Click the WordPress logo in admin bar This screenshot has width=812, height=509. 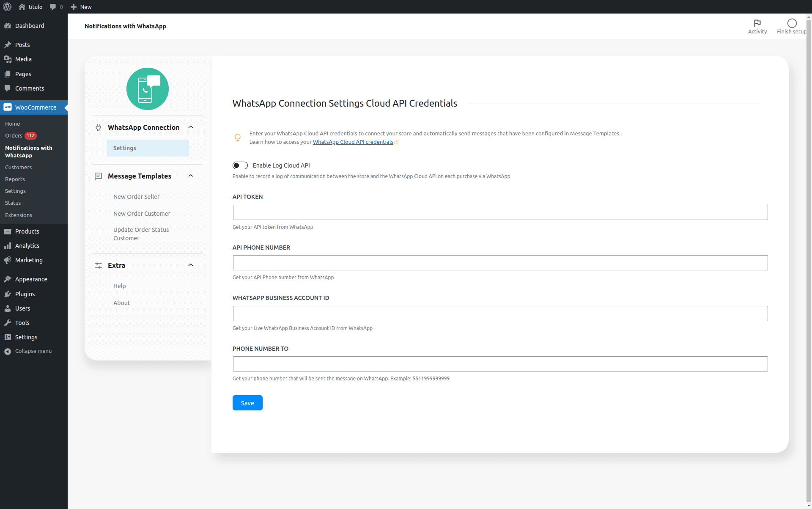pos(7,7)
